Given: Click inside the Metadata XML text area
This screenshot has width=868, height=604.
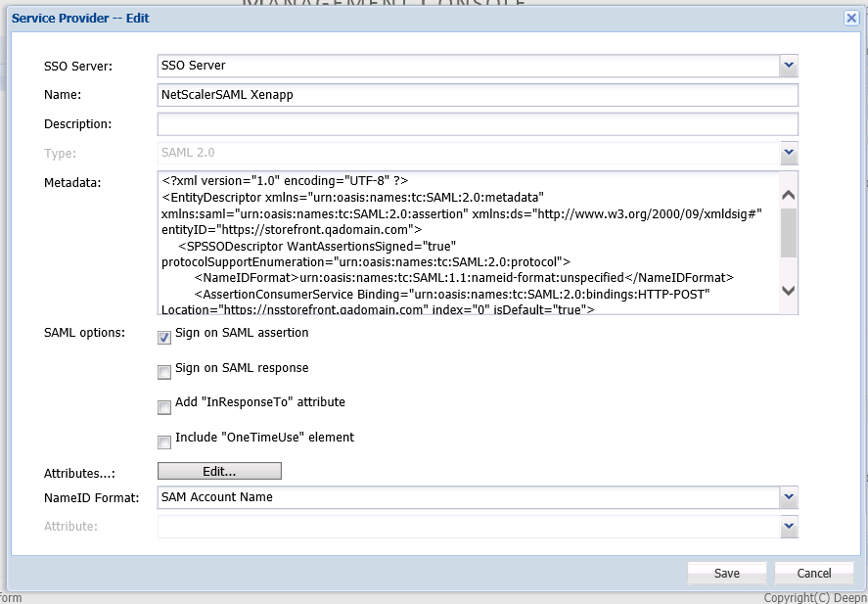Looking at the screenshot, I should [x=468, y=243].
